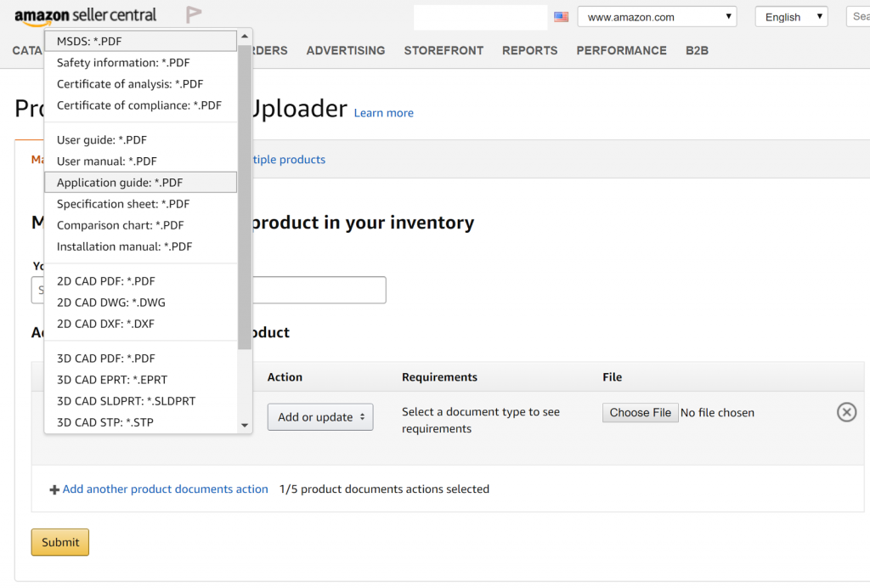Click Add another product documents action link
The width and height of the screenshot is (870, 588).
pyautogui.click(x=165, y=489)
